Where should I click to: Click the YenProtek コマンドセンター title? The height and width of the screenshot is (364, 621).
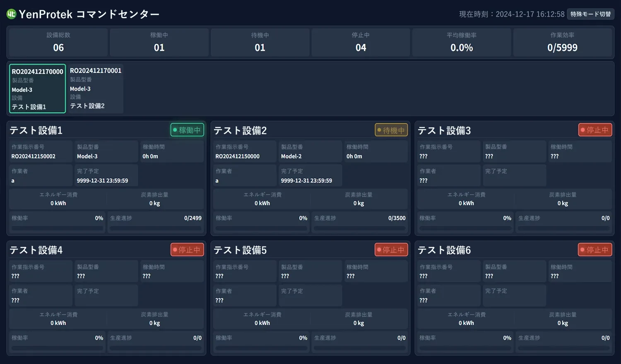tap(89, 14)
